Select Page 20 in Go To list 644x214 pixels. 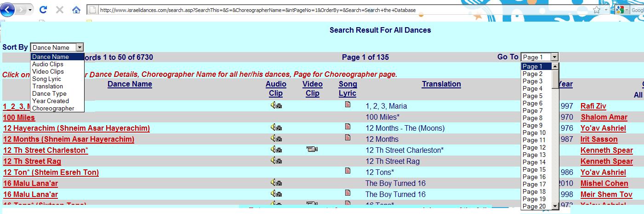coord(536,206)
